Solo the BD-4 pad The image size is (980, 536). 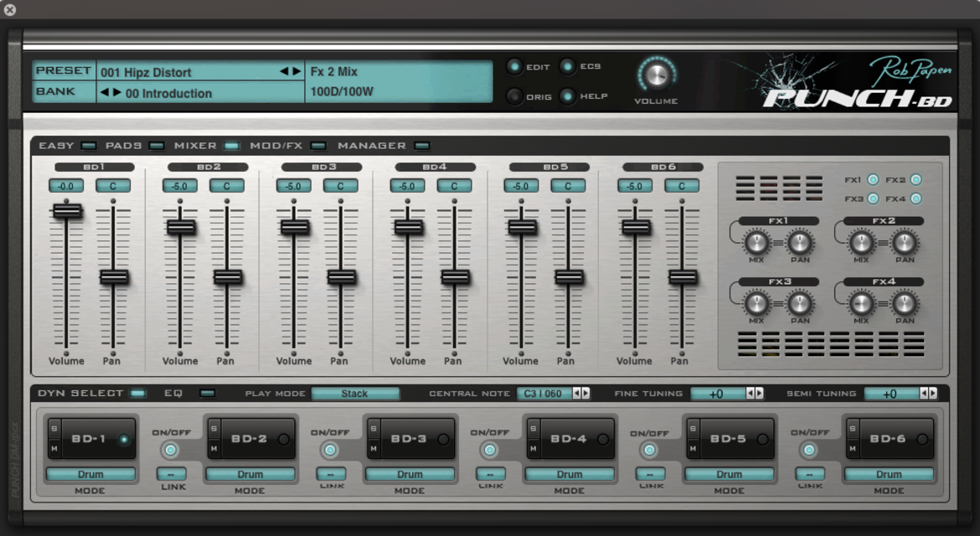[x=534, y=429]
